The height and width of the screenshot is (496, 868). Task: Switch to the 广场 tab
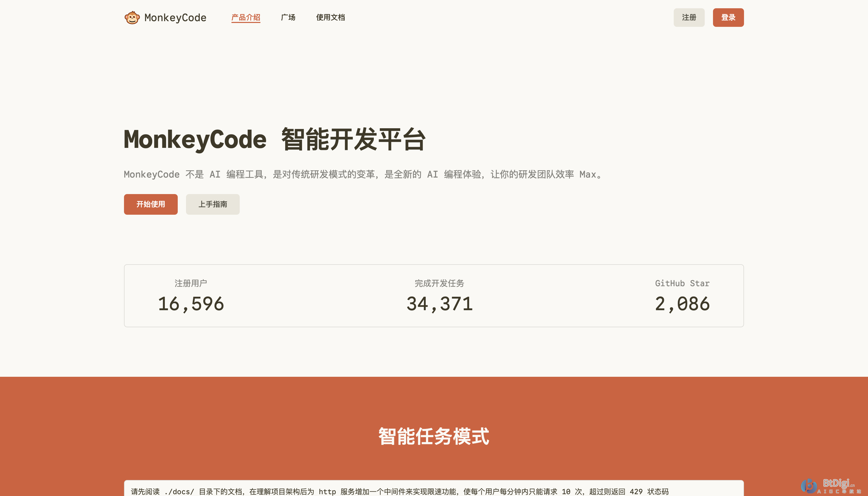[288, 17]
